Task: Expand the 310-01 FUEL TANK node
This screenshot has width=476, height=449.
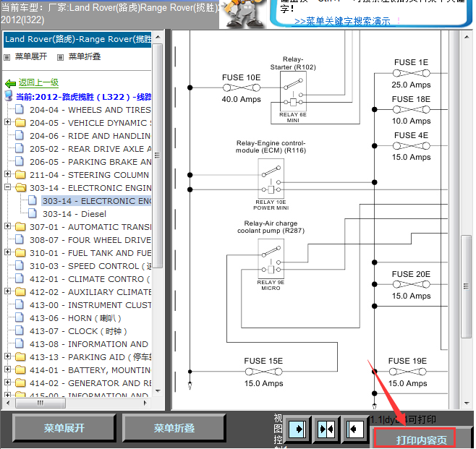Action: pyautogui.click(x=7, y=252)
